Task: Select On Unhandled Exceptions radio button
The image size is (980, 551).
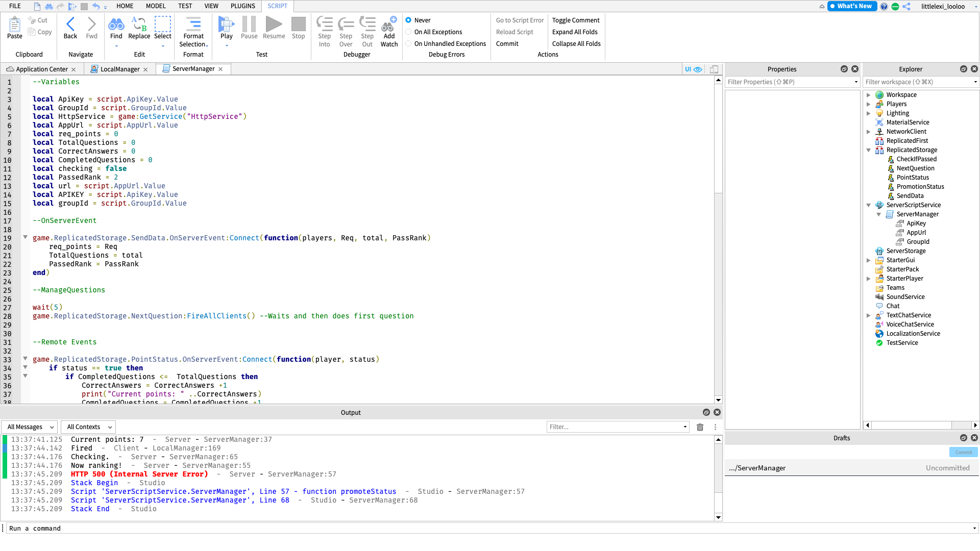Action: pyautogui.click(x=408, y=43)
